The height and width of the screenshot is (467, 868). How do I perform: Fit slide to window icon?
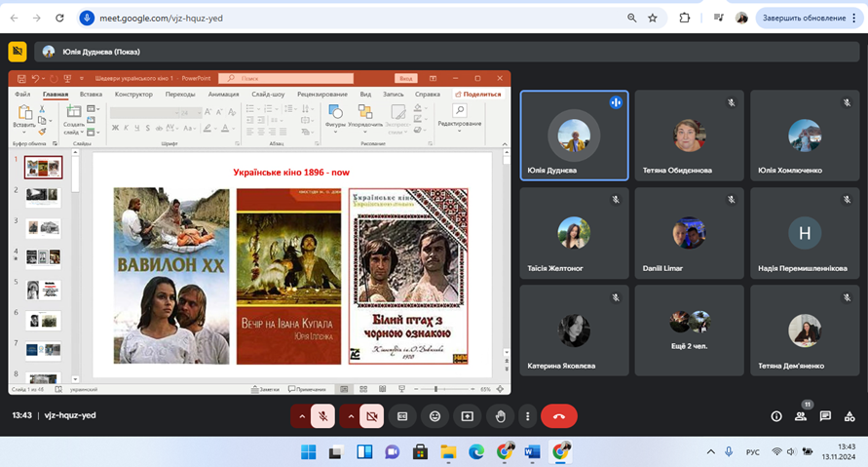[x=501, y=389]
